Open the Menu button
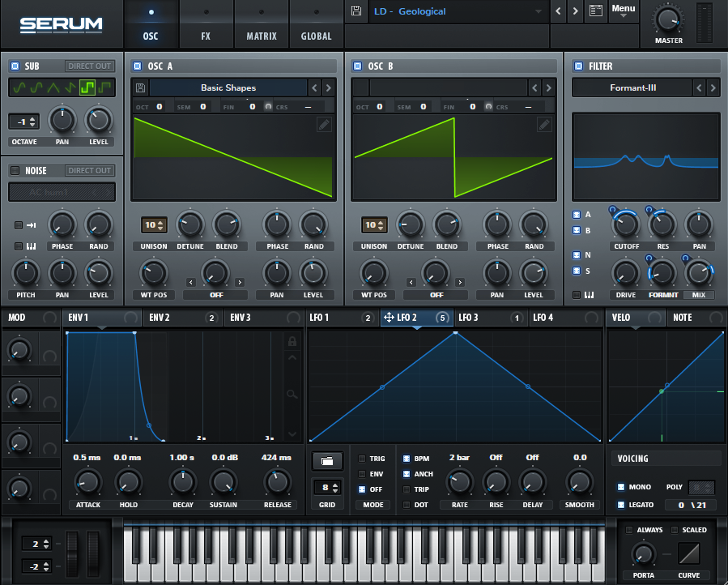 click(x=624, y=11)
